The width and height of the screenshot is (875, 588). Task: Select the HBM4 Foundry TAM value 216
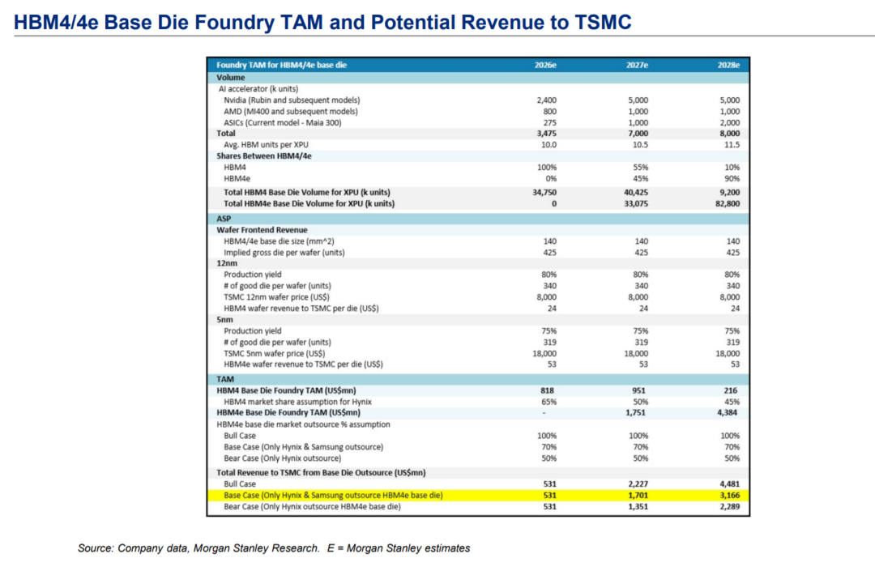tap(730, 390)
